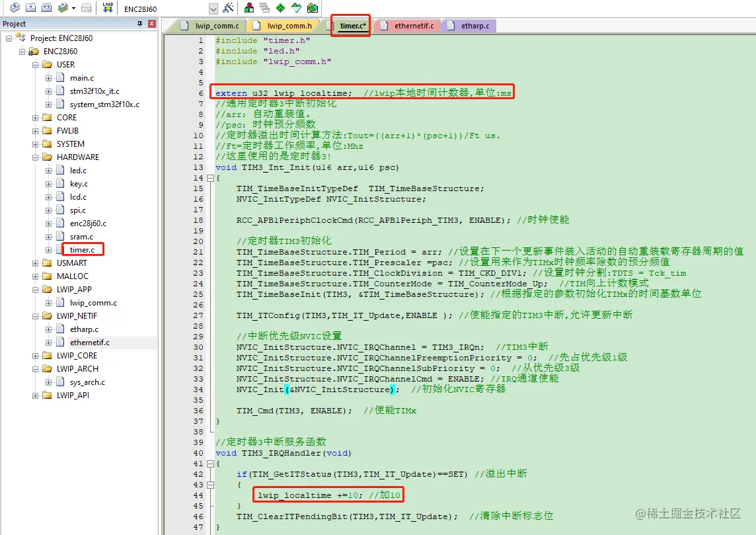The image size is (756, 535).
Task: Select lwip_comm.c under LWIP_APP
Action: pos(94,303)
